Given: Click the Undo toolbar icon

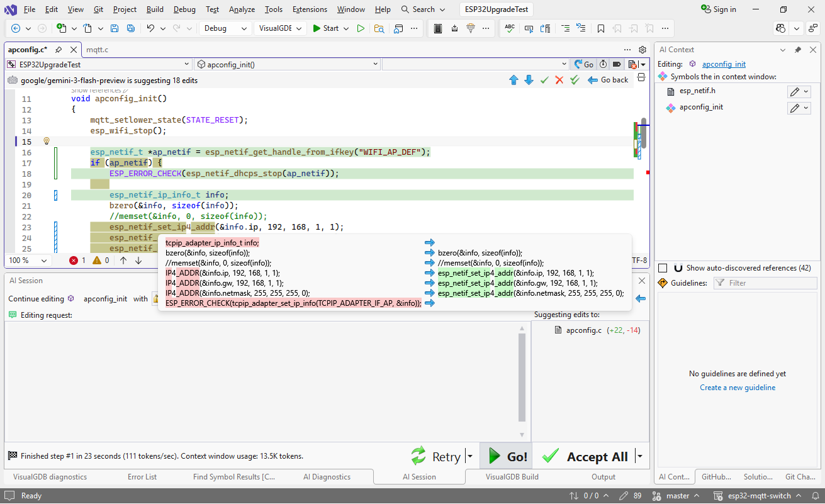Looking at the screenshot, I should [150, 28].
